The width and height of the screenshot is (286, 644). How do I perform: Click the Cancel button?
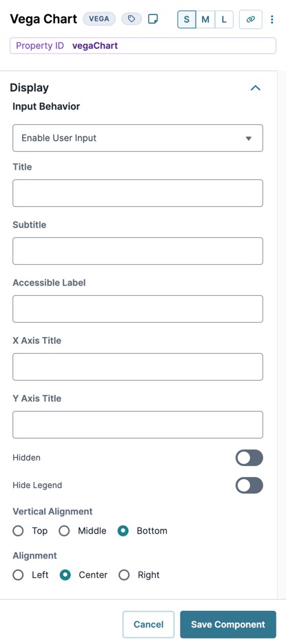149,624
